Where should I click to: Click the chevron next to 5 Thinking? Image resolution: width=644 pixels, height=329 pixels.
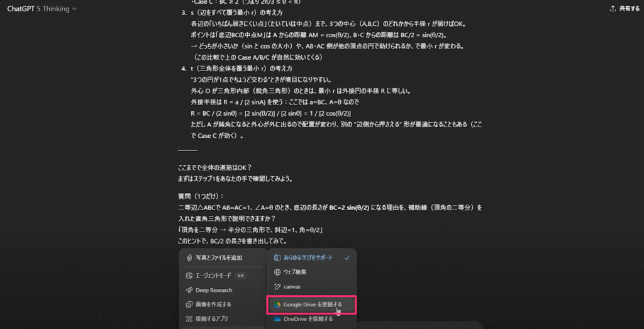[74, 9]
